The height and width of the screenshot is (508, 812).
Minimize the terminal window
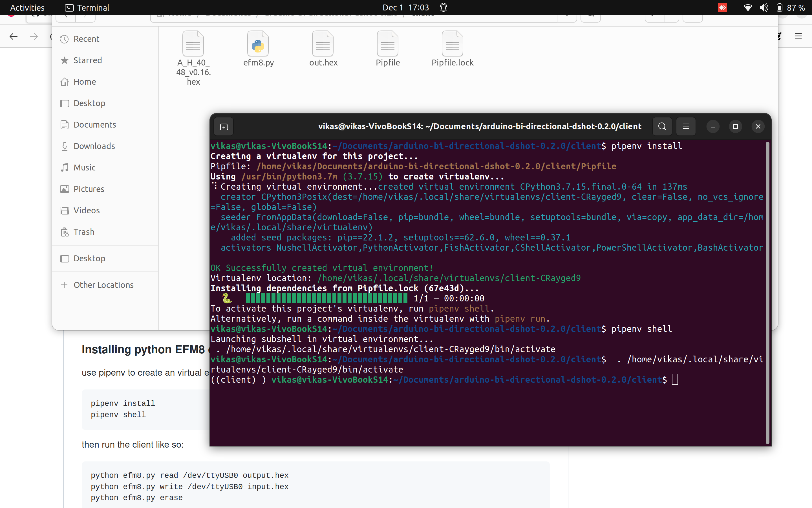tap(713, 127)
